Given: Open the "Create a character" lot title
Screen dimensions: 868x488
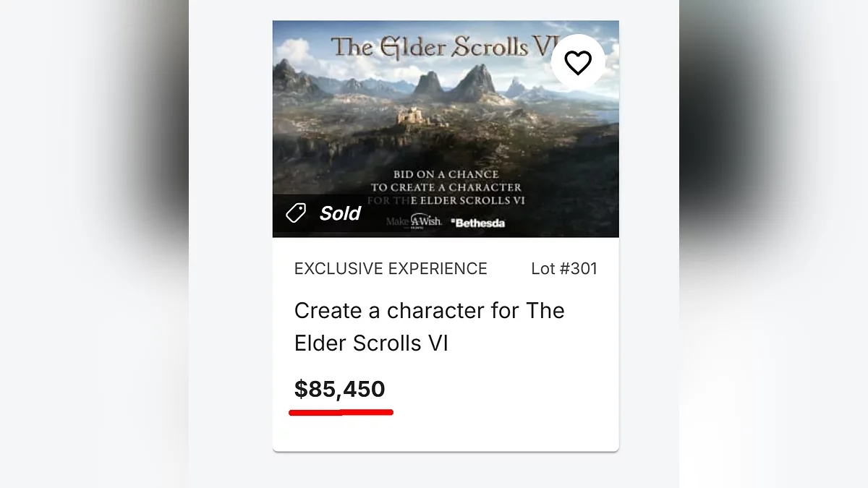Looking at the screenshot, I should [429, 327].
